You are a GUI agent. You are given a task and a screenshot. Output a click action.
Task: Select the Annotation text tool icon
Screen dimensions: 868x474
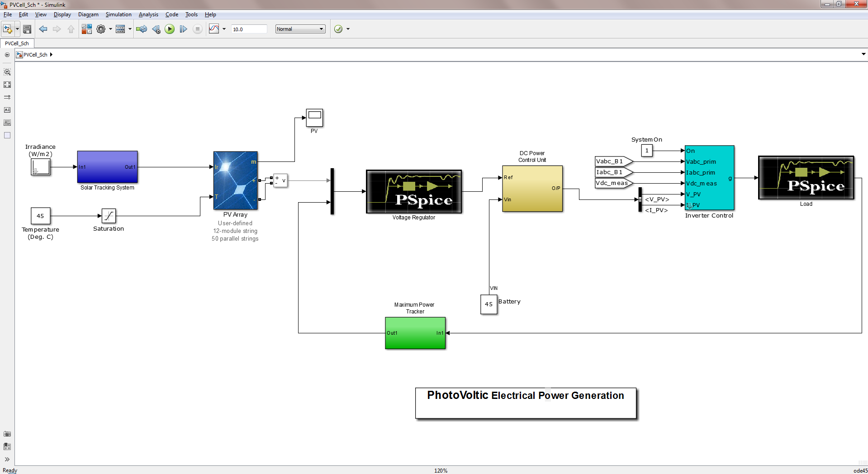[7, 110]
